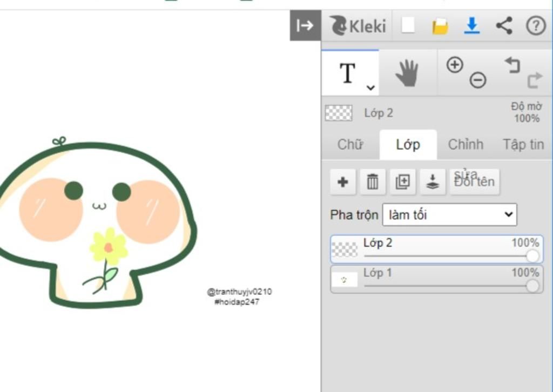Zoom in with the plus magnifier
This screenshot has height=392, width=553.
pyautogui.click(x=455, y=65)
